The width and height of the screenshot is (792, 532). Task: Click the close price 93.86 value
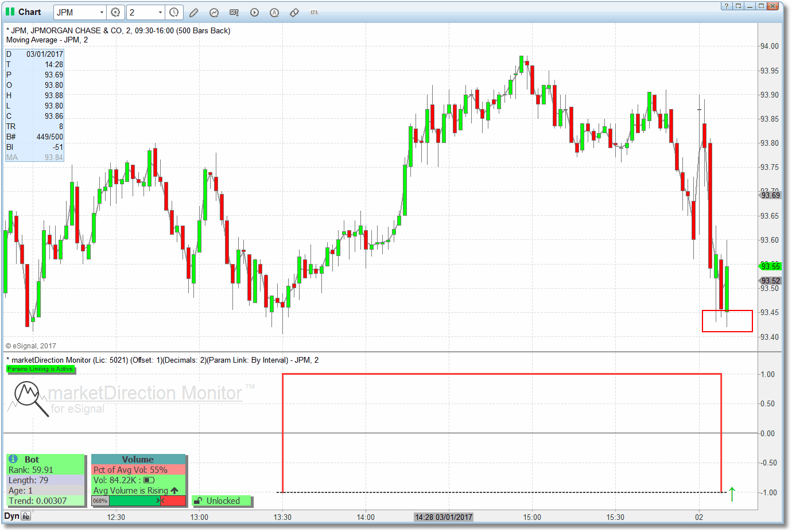coord(54,116)
